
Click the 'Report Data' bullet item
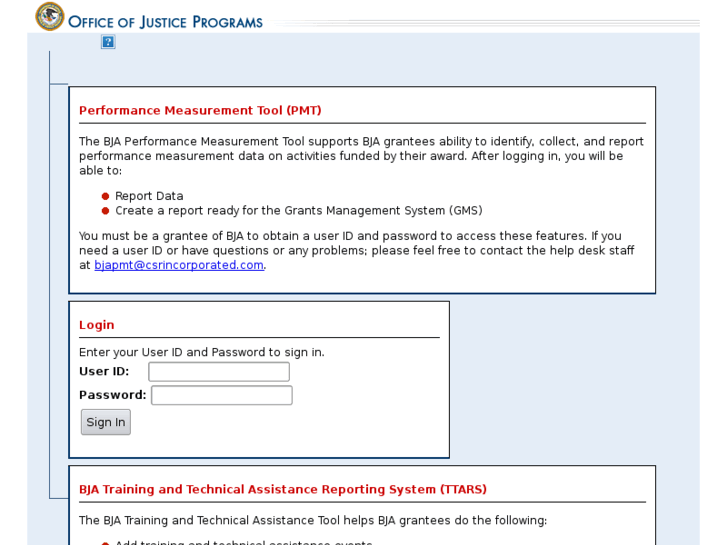point(149,196)
